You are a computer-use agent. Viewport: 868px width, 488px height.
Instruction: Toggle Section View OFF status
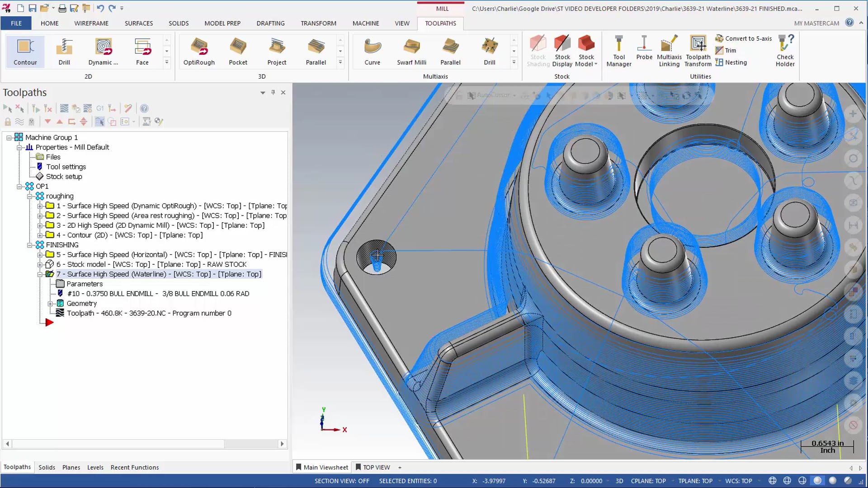pyautogui.click(x=342, y=481)
